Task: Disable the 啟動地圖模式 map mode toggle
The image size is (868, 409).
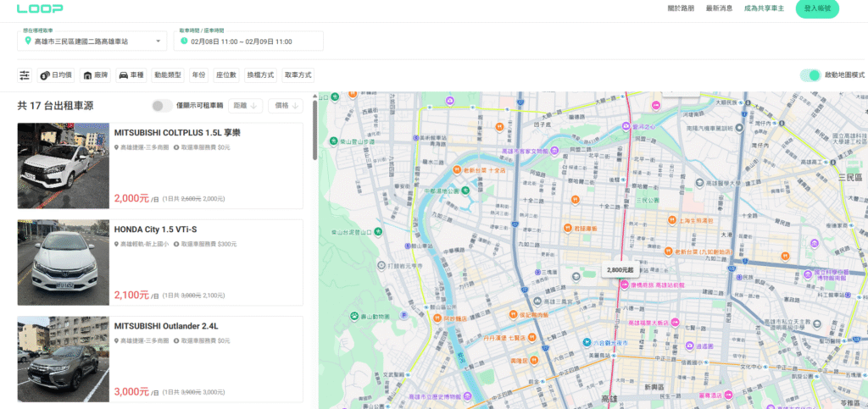Action: point(810,75)
